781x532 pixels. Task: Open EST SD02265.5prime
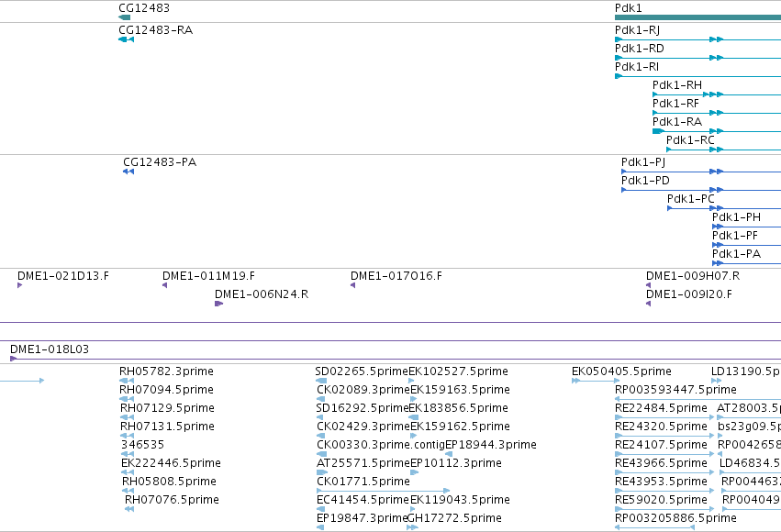[362, 371]
